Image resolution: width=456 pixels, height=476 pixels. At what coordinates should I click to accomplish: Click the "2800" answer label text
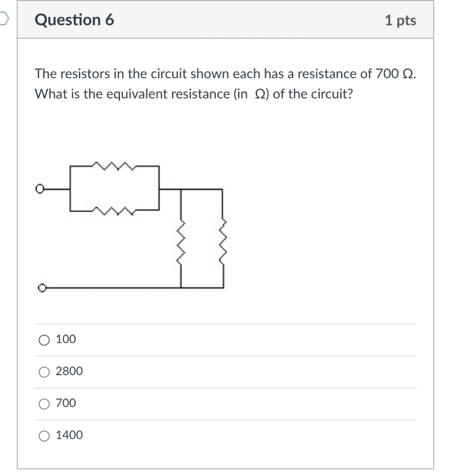(x=69, y=371)
